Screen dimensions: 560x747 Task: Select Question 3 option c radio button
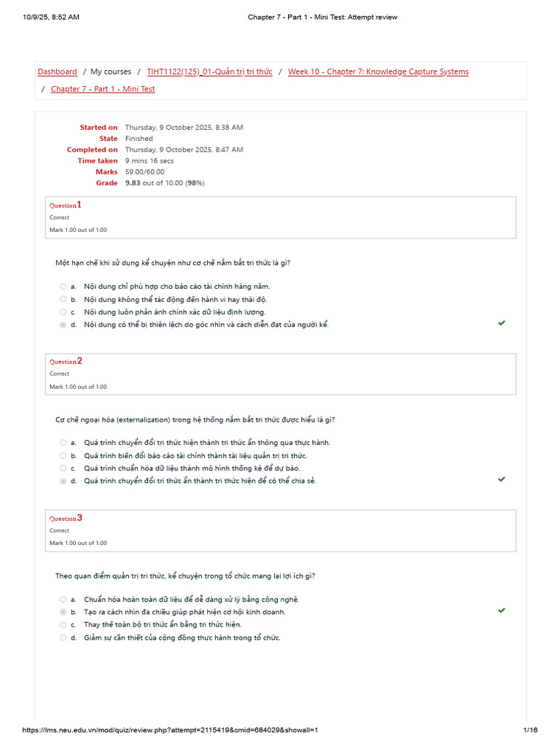pyautogui.click(x=63, y=624)
